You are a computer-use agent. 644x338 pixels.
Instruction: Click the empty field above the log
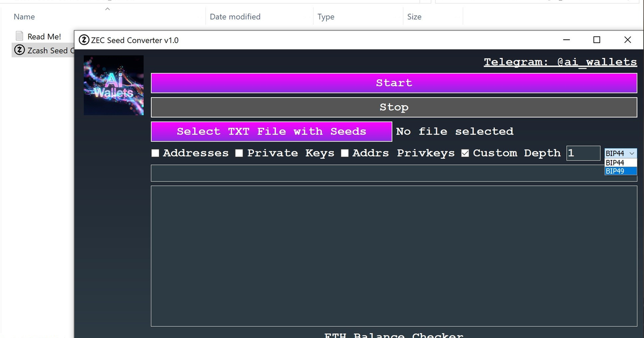394,173
